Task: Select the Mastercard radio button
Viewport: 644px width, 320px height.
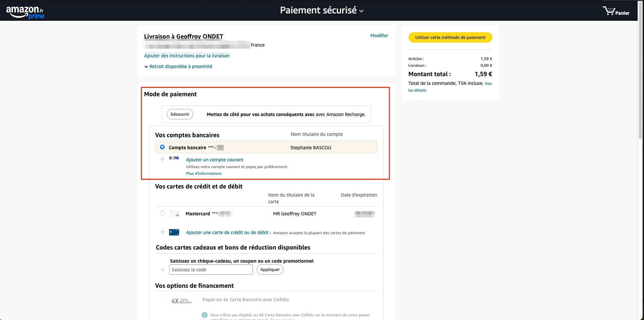Action: pos(162,213)
